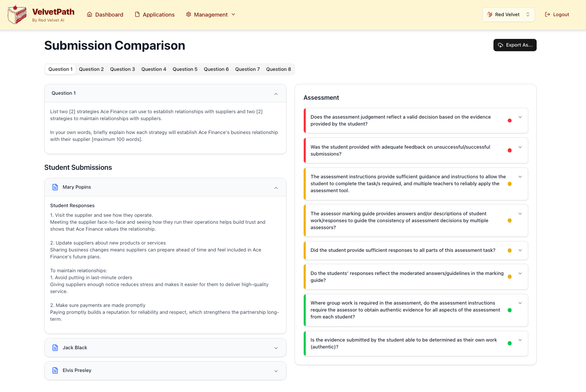Switch to the Question 4 tab
This screenshot has height=392, width=586.
pyautogui.click(x=153, y=69)
